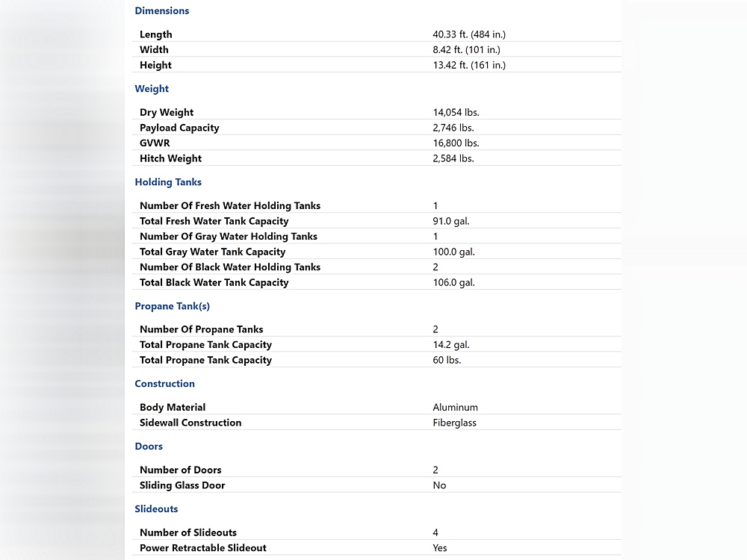Click the Sidewall Construction label

(190, 423)
